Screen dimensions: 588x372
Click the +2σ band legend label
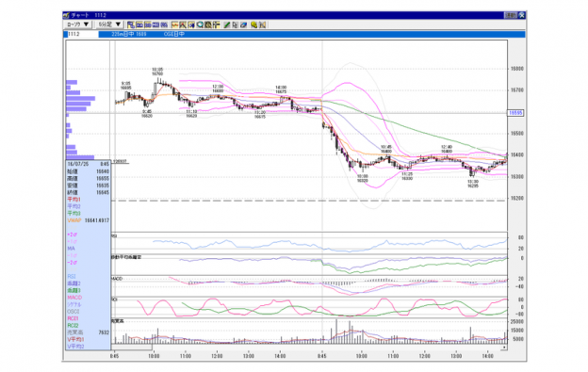72,235
